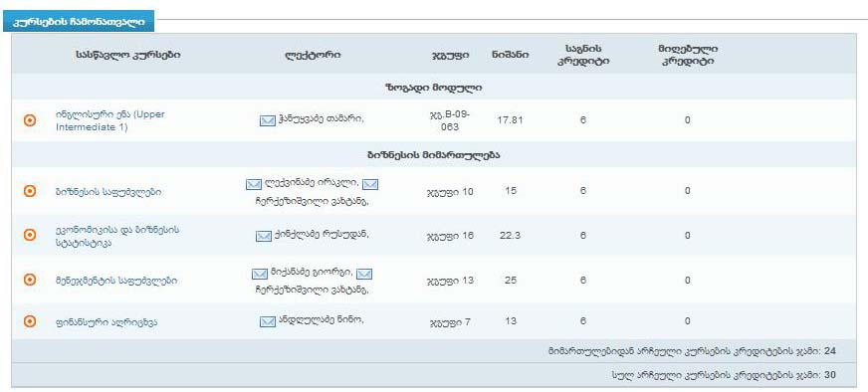Viewport: 868px width, 392px height.
Task: Email lecturer კინწლაძე რუსუდან via envelope icon
Action: pos(264,236)
